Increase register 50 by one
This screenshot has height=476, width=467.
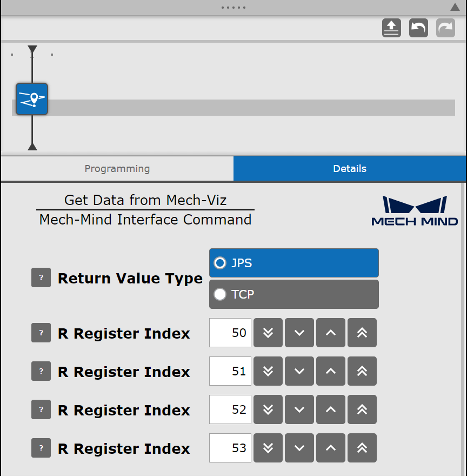tap(330, 333)
